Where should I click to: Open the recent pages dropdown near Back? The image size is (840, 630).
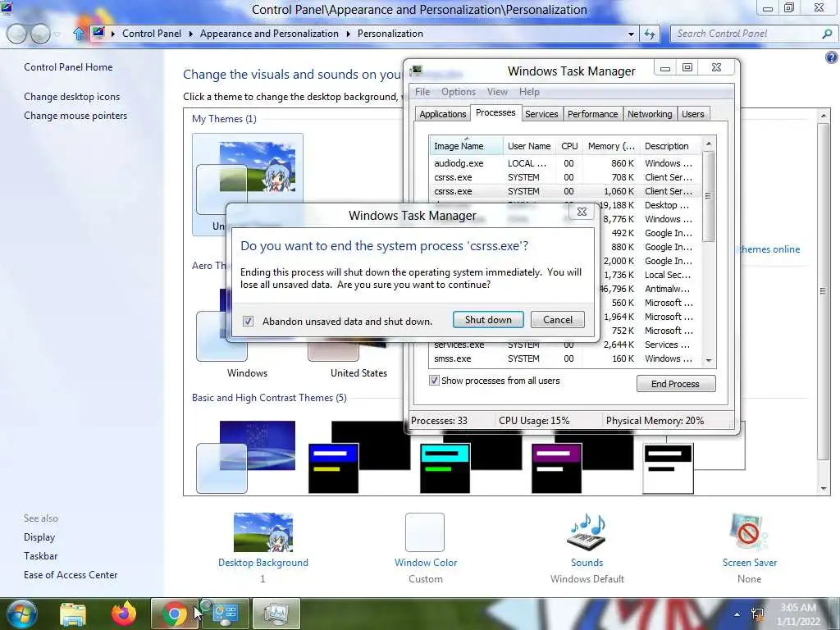point(57,34)
